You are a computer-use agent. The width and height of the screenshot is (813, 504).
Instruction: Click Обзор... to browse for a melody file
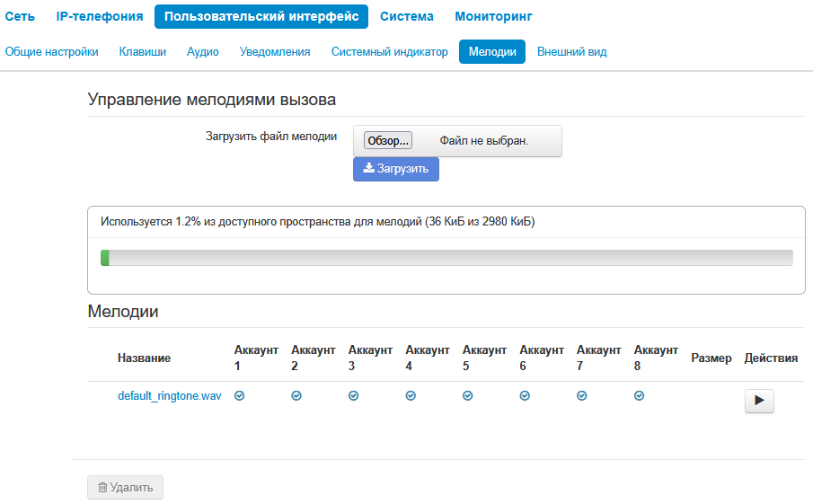pyautogui.click(x=387, y=141)
